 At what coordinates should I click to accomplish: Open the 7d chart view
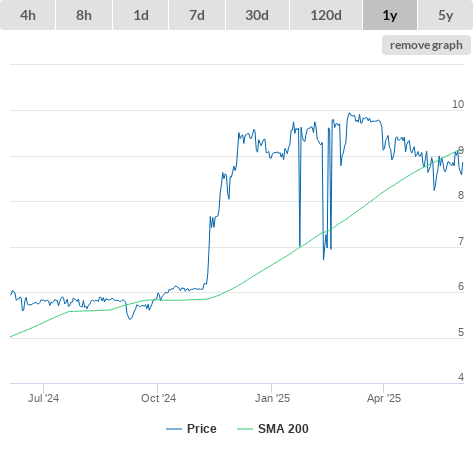click(x=197, y=15)
